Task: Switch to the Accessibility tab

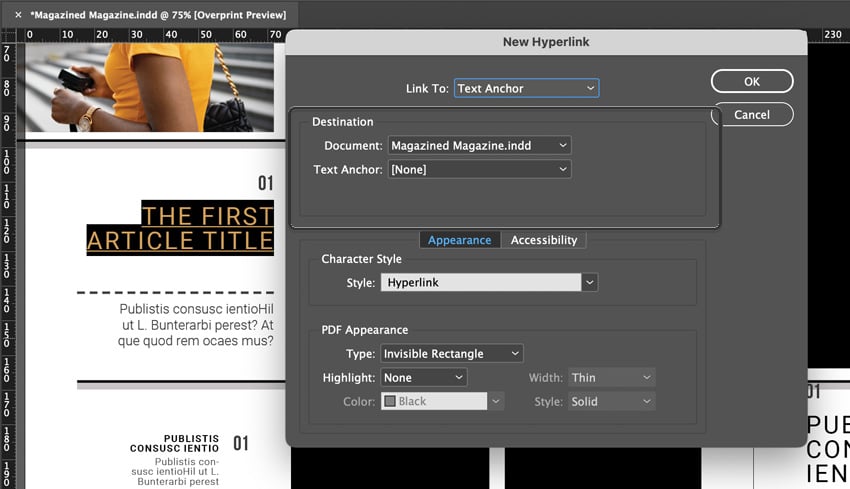Action: 544,240
